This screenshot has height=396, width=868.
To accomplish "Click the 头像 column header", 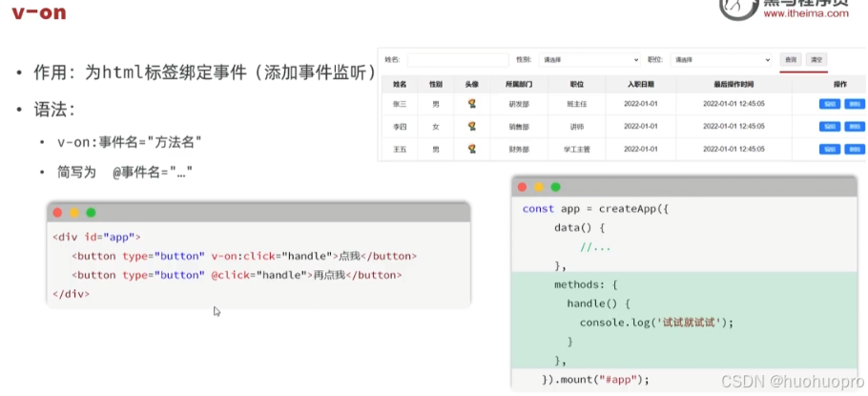I will click(x=471, y=84).
